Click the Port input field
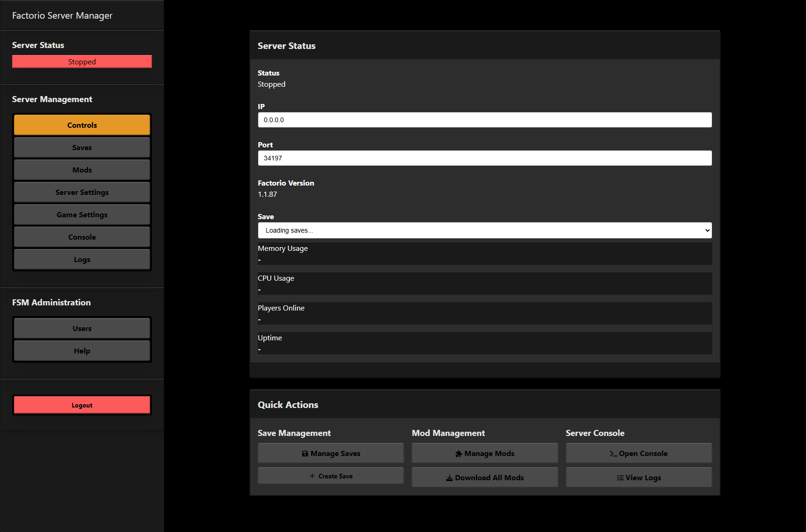 point(485,158)
